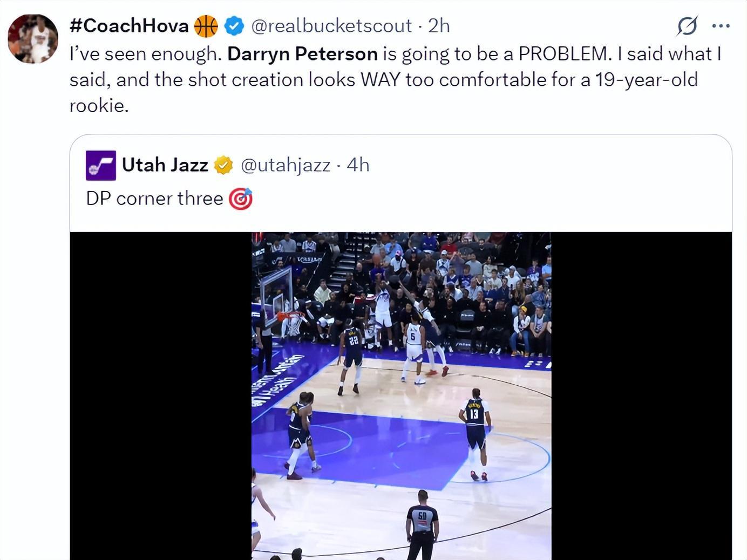The image size is (747, 560).
Task: Click the #CoachHova display name
Action: [129, 25]
